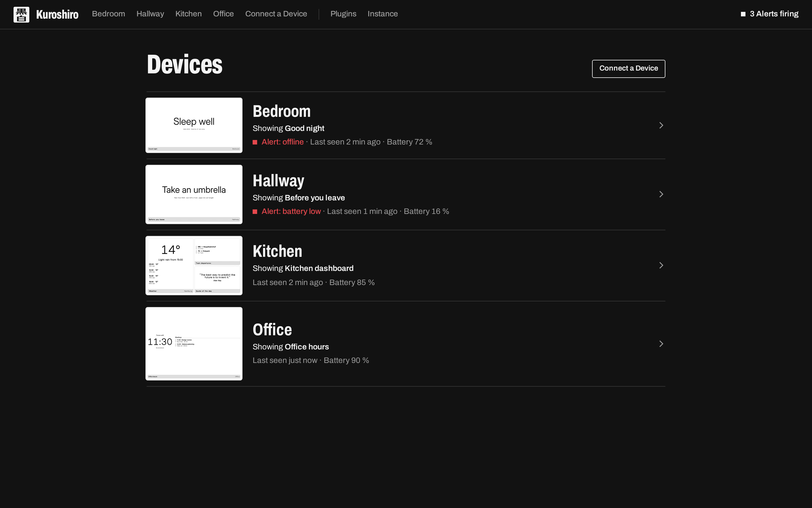The width and height of the screenshot is (812, 508).
Task: Click the Kuroshiro brand name
Action: (57, 14)
